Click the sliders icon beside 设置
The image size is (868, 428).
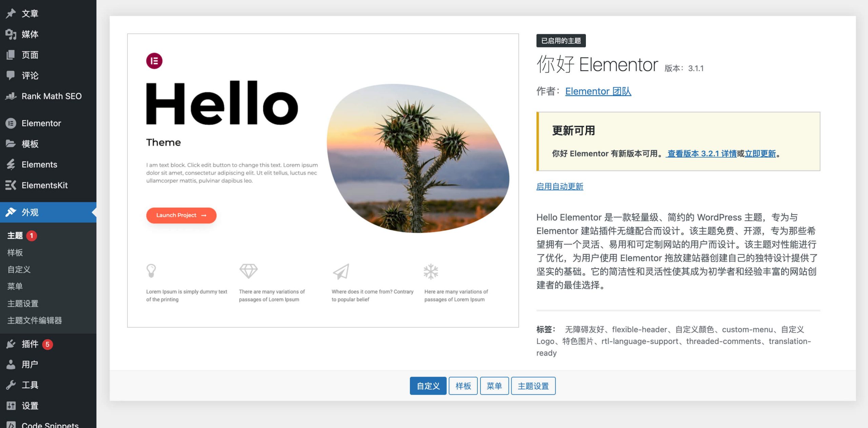(11, 406)
